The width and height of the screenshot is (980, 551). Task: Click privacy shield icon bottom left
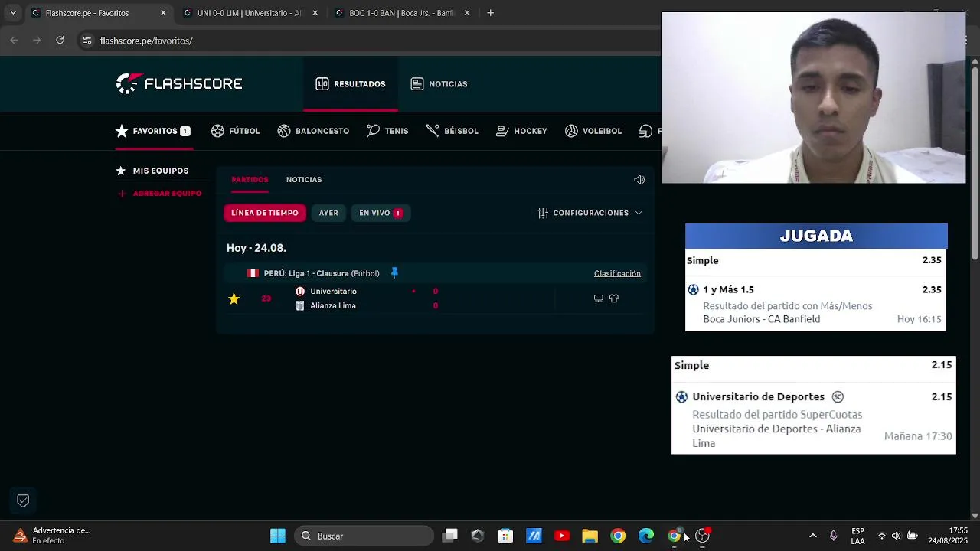[x=23, y=500]
